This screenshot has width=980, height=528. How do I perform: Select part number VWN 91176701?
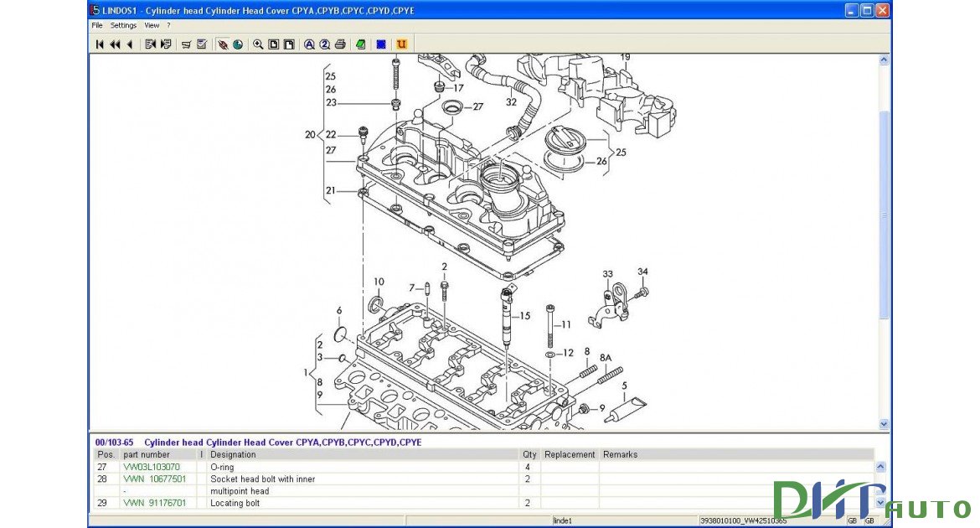point(156,503)
